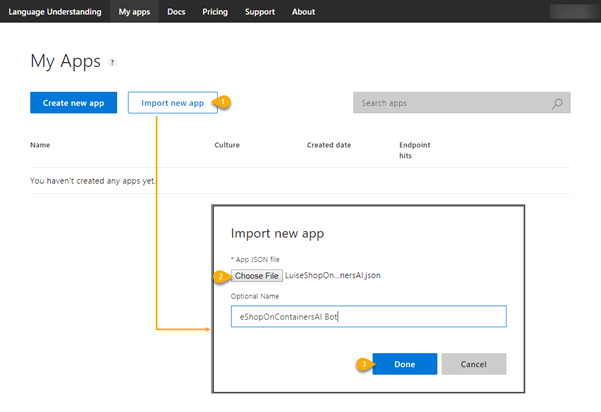Confirm import with the Done button
Image resolution: width=601 pixels, height=412 pixels.
click(405, 364)
